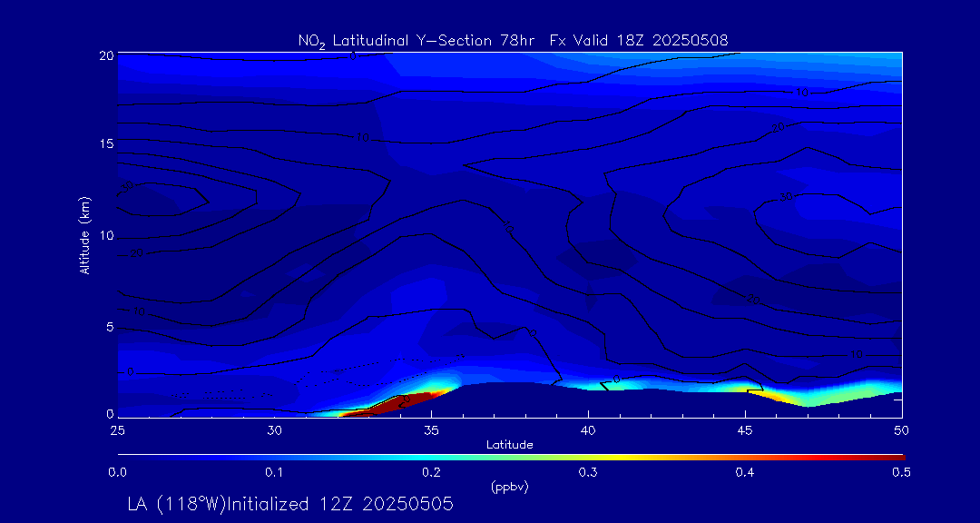This screenshot has height=523, width=980.
Task: Click the LA (118°W) Initialized footer text
Action: click(290, 504)
